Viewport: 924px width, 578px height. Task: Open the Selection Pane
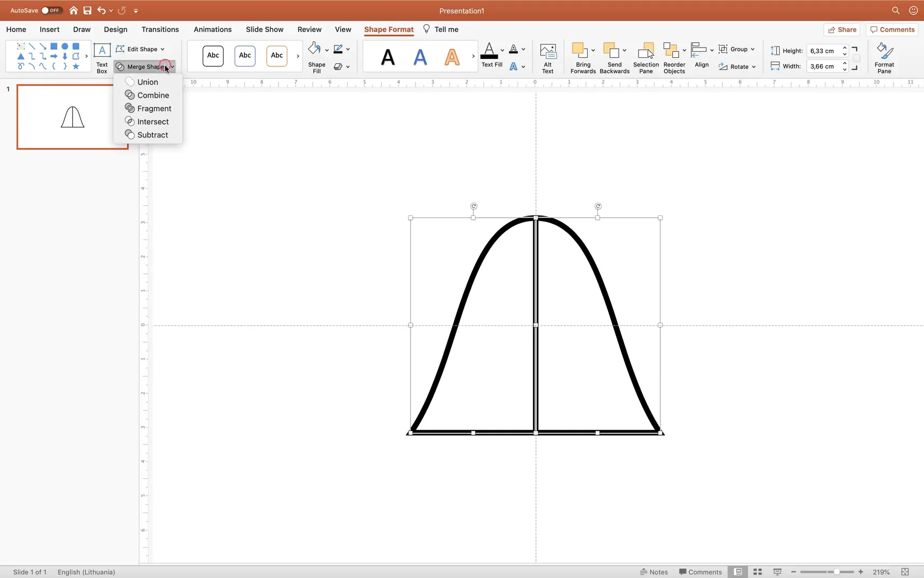pyautogui.click(x=646, y=58)
